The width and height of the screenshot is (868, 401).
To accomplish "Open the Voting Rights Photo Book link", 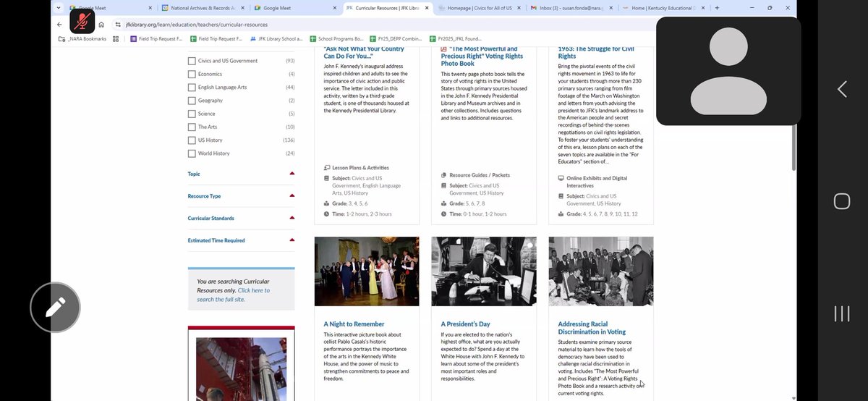I will (481, 56).
